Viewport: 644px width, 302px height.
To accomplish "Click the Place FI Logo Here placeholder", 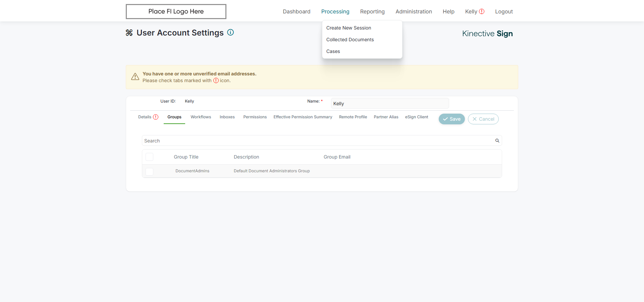I will pos(176,11).
